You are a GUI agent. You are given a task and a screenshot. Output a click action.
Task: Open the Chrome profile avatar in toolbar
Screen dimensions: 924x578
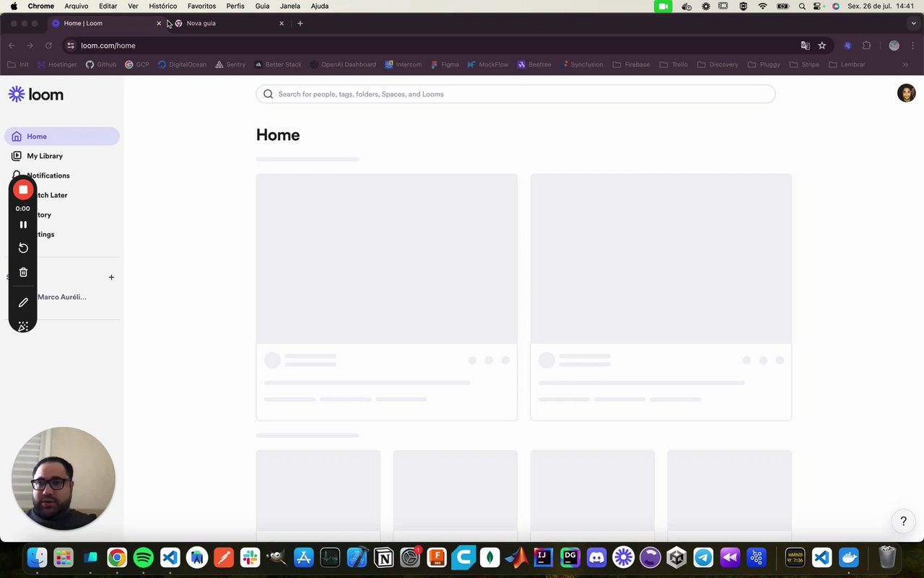(x=894, y=46)
